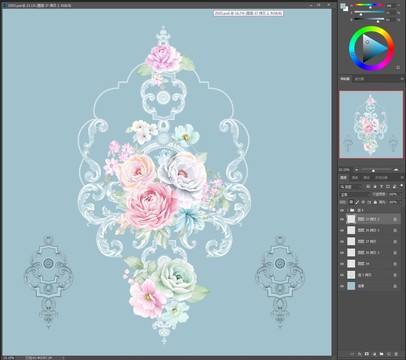Click lock icon on 背景 layer
This screenshot has height=360, width=406.
[395, 286]
